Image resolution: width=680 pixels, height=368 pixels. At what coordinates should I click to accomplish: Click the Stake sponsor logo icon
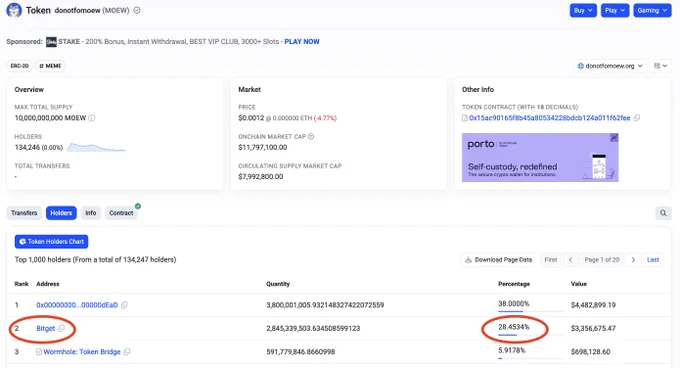(x=51, y=42)
